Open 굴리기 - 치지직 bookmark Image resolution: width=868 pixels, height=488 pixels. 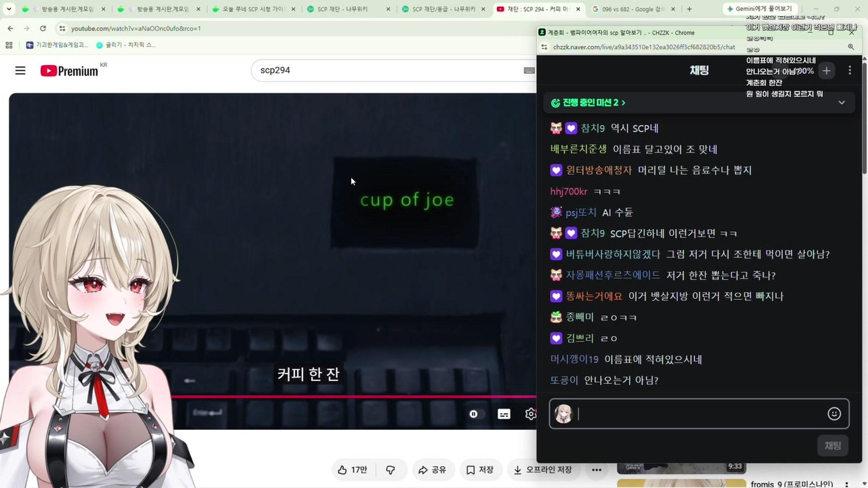126,45
